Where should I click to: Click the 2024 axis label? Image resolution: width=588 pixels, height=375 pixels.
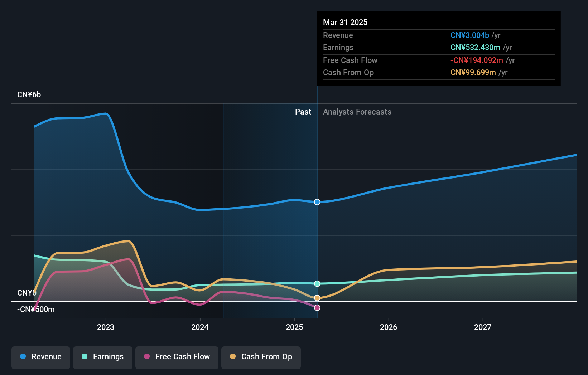coord(200,327)
